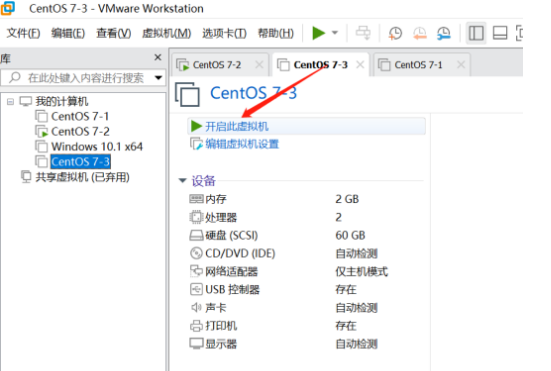Open the 编辑(E) menu

tap(68, 33)
